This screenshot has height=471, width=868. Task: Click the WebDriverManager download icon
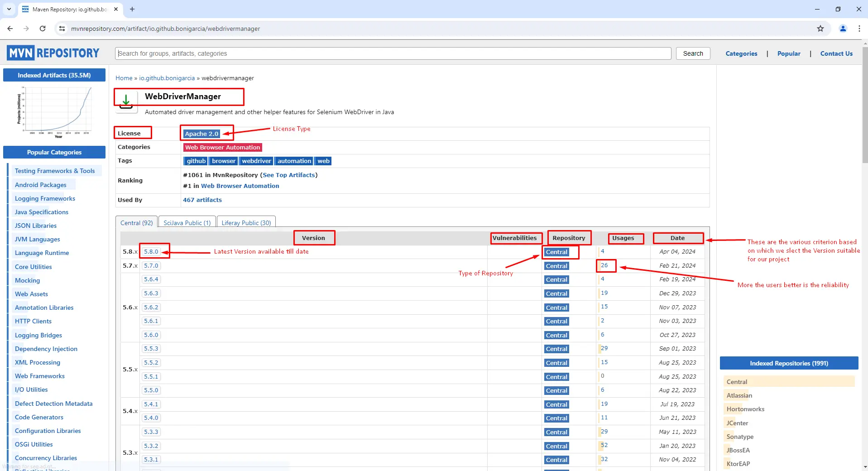tap(126, 101)
